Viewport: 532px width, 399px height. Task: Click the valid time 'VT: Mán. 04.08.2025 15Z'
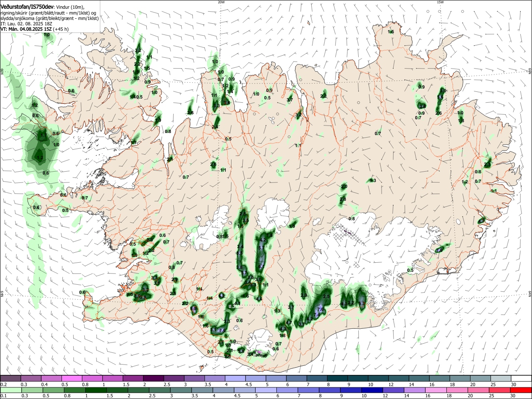click(x=26, y=29)
